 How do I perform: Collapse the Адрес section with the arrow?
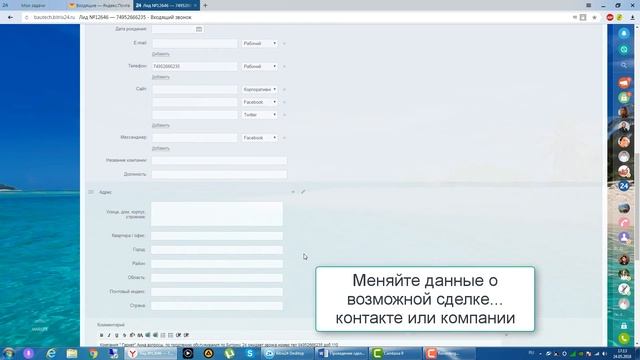pyautogui.click(x=293, y=191)
